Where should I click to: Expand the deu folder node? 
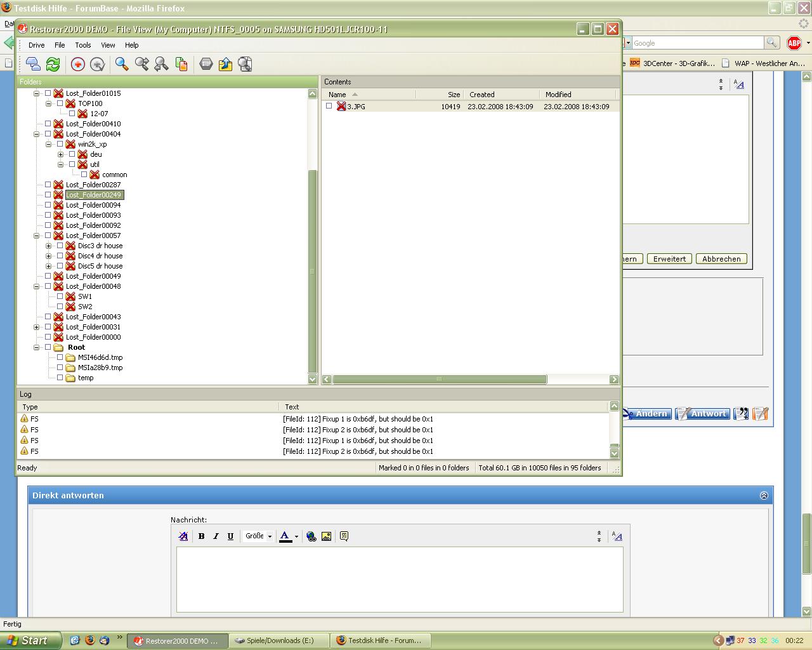point(60,154)
